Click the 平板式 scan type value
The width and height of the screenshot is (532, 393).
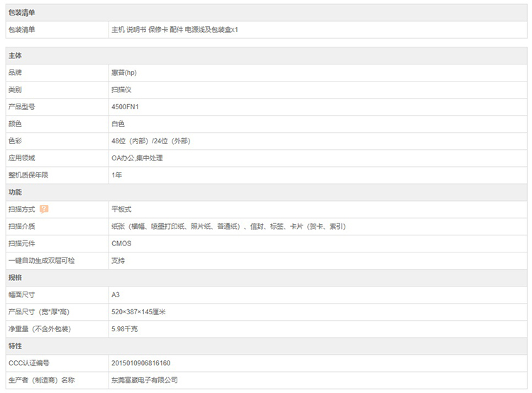pos(121,209)
